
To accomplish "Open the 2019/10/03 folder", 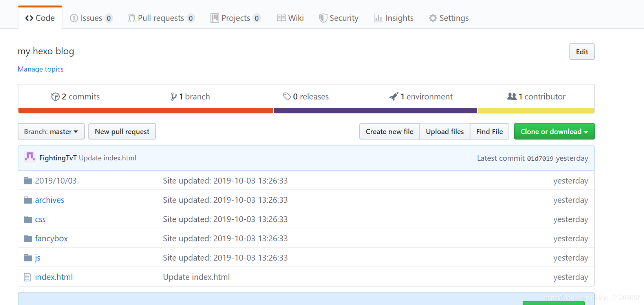I will pos(56,181).
